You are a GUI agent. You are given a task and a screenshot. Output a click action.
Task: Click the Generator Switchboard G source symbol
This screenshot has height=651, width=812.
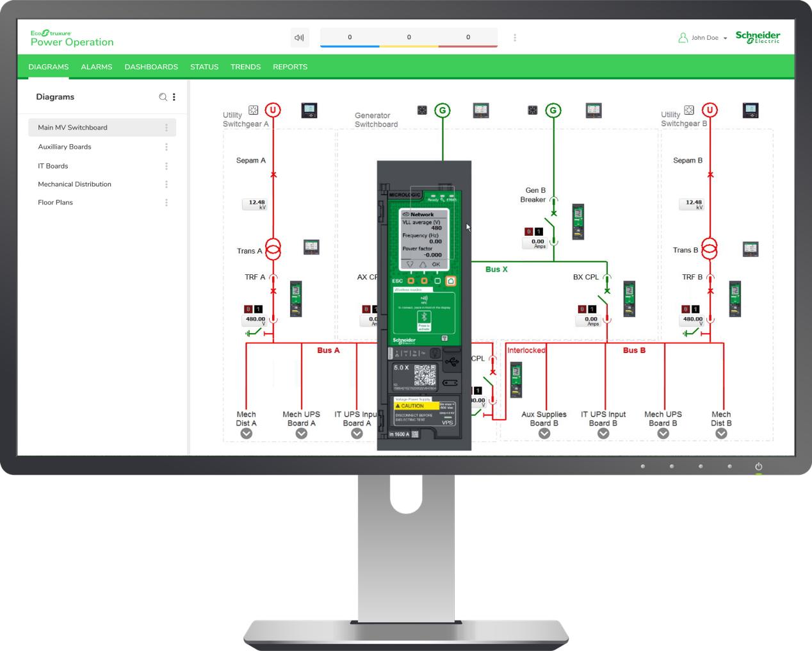pyautogui.click(x=442, y=110)
